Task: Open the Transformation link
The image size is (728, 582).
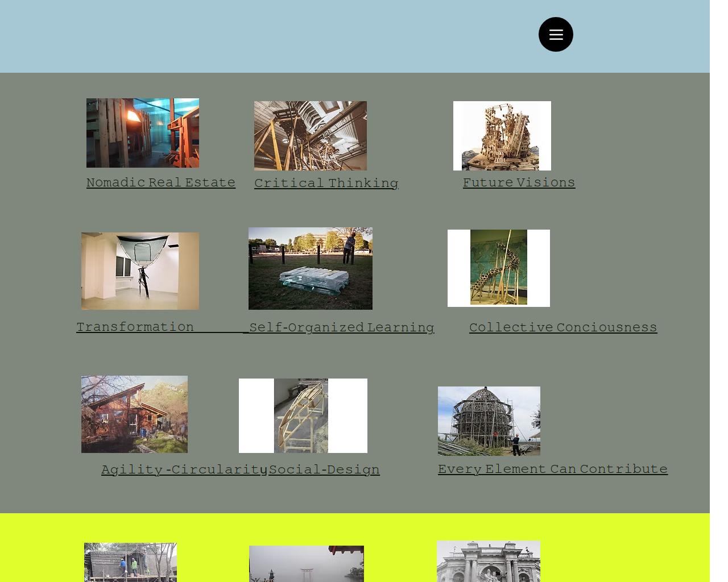Action: click(135, 327)
